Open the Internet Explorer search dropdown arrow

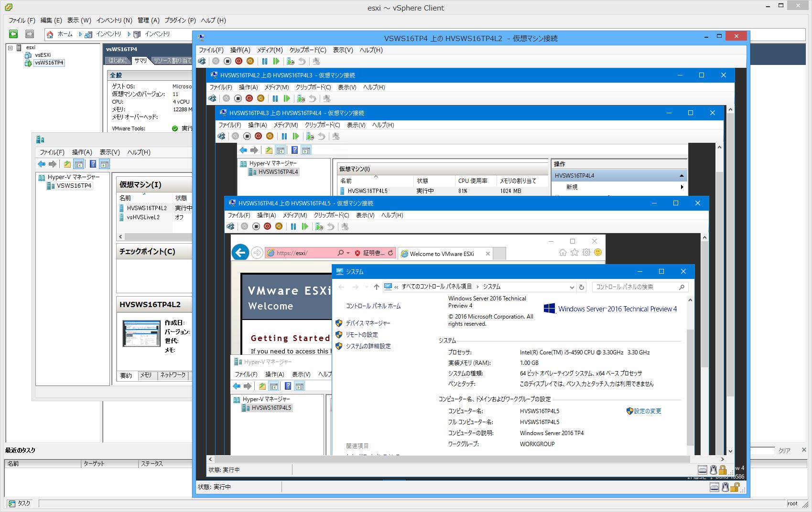(348, 253)
